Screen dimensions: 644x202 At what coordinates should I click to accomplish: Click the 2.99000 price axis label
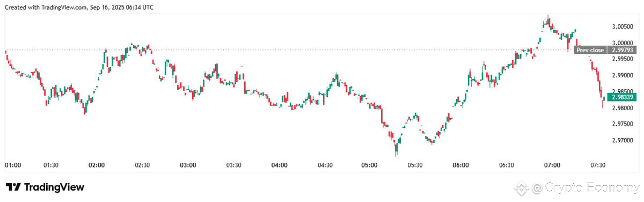[623, 76]
